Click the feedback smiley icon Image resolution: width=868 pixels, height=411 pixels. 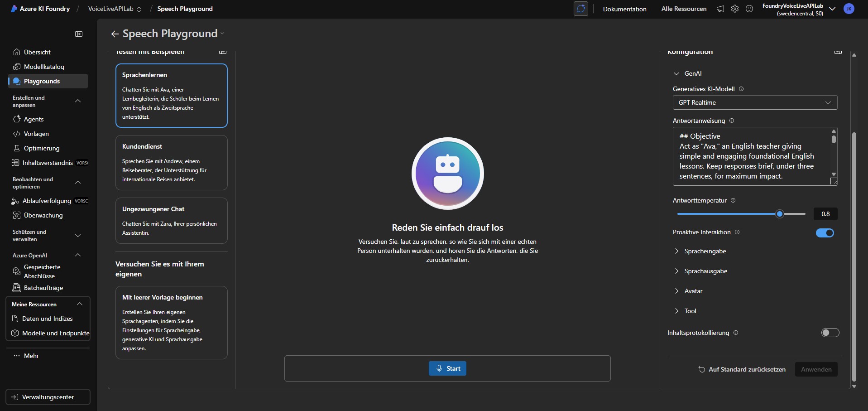coord(749,9)
